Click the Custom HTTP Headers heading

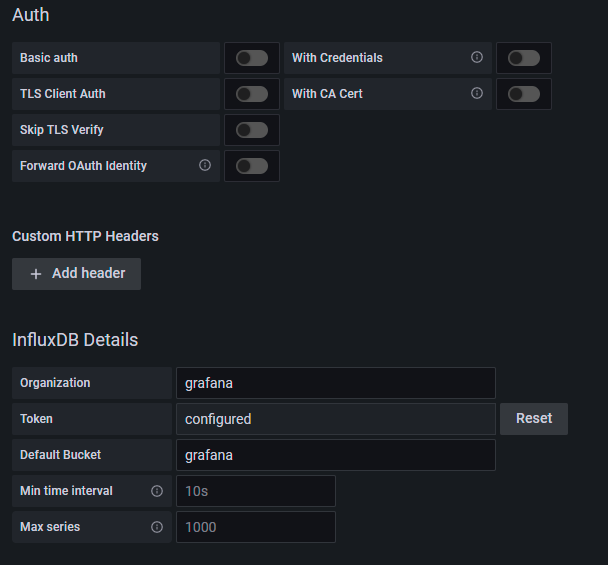point(85,236)
